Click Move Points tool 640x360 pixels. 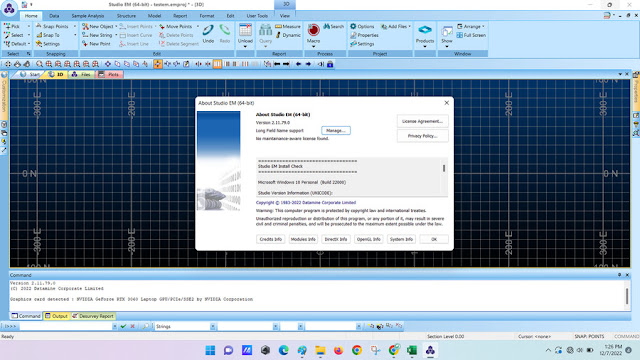click(x=176, y=26)
